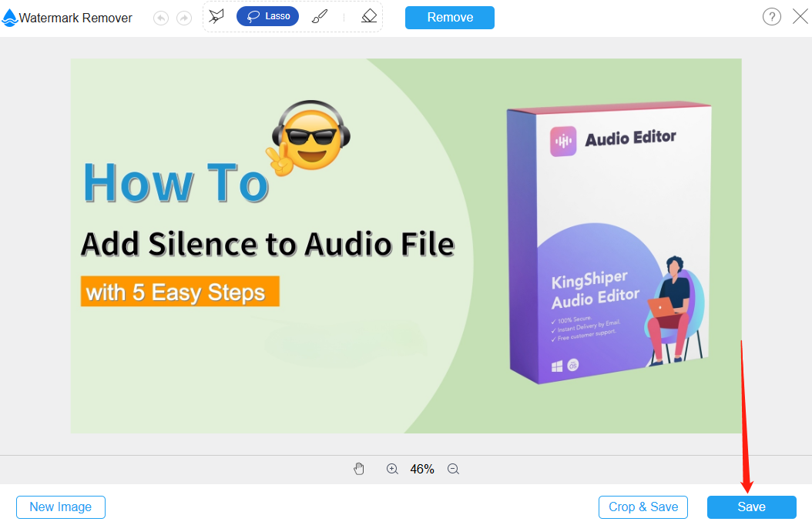
Task: Select the Lasso tool
Action: click(x=268, y=17)
